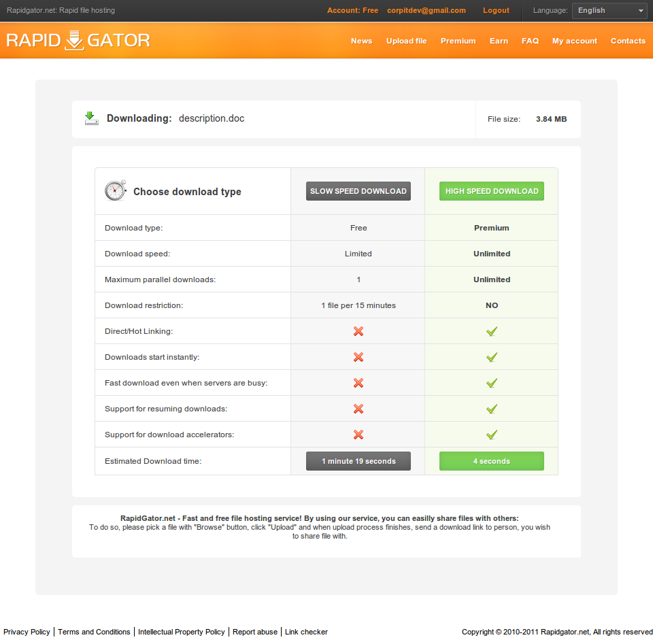Open the Intellectual Property Policy link
The width and height of the screenshot is (653, 644).
pos(181,632)
